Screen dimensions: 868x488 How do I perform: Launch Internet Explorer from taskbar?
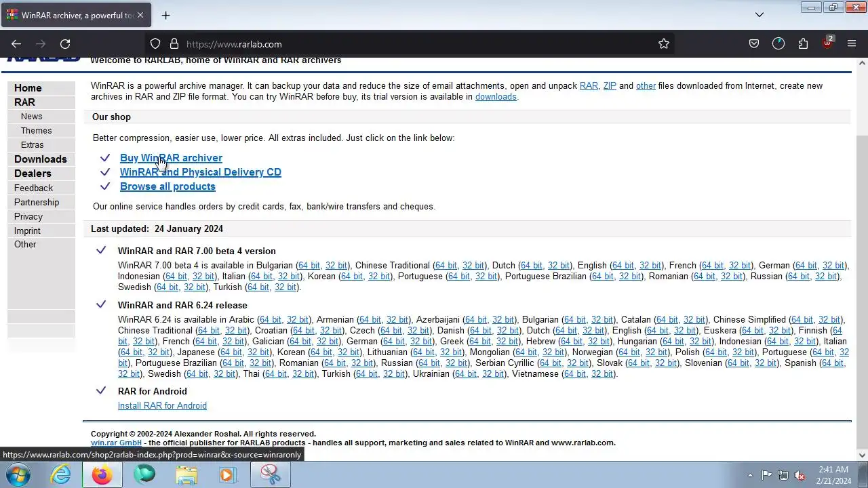coord(61,475)
